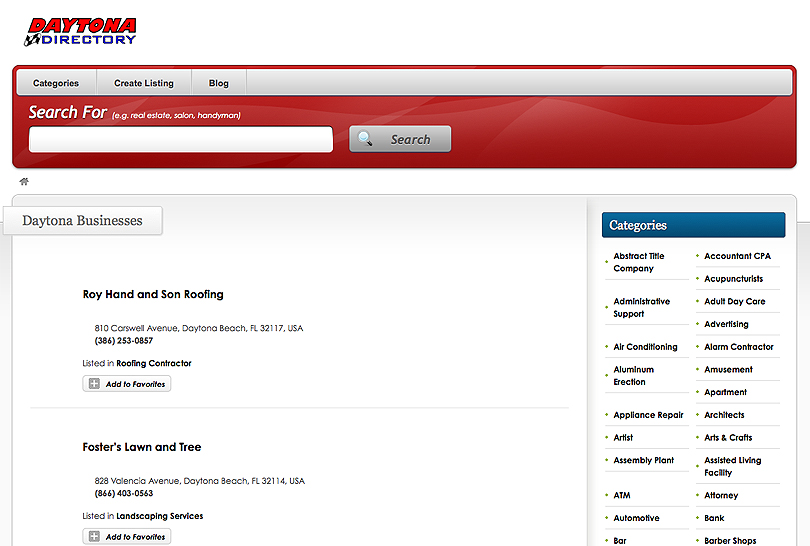
Task: Browse the Accountant CPA category
Action: point(737,256)
